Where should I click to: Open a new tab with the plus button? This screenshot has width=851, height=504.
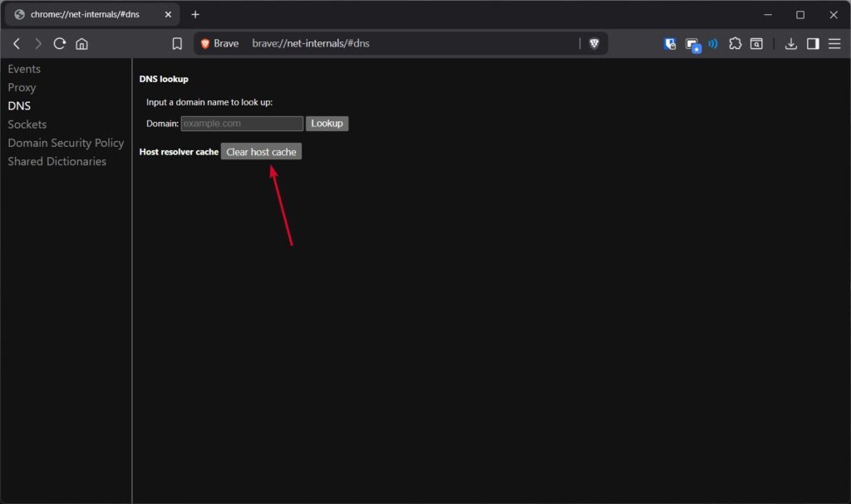pyautogui.click(x=195, y=14)
